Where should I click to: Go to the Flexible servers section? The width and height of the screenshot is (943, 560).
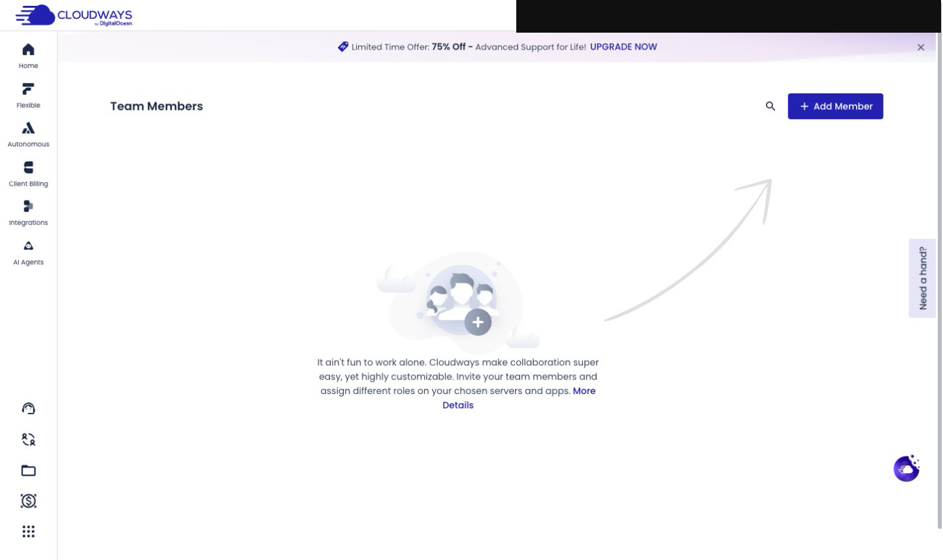pos(28,95)
